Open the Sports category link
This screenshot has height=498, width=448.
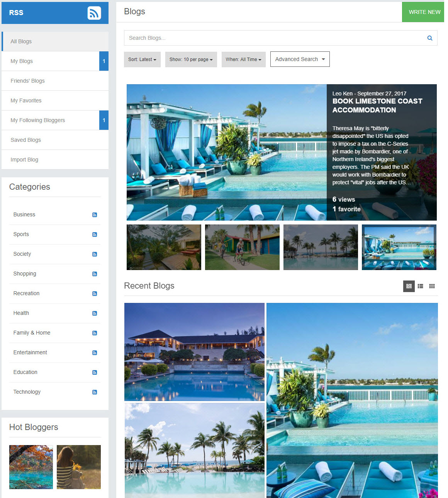(21, 234)
